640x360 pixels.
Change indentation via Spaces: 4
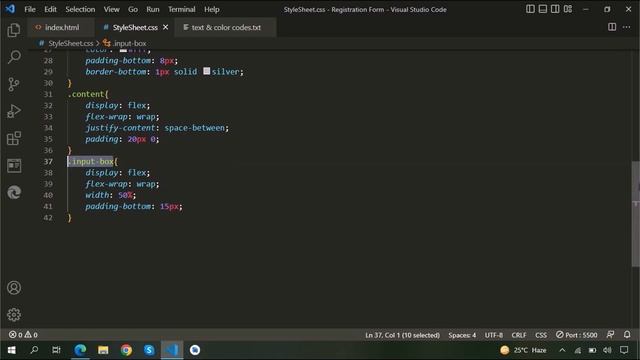[x=462, y=335]
